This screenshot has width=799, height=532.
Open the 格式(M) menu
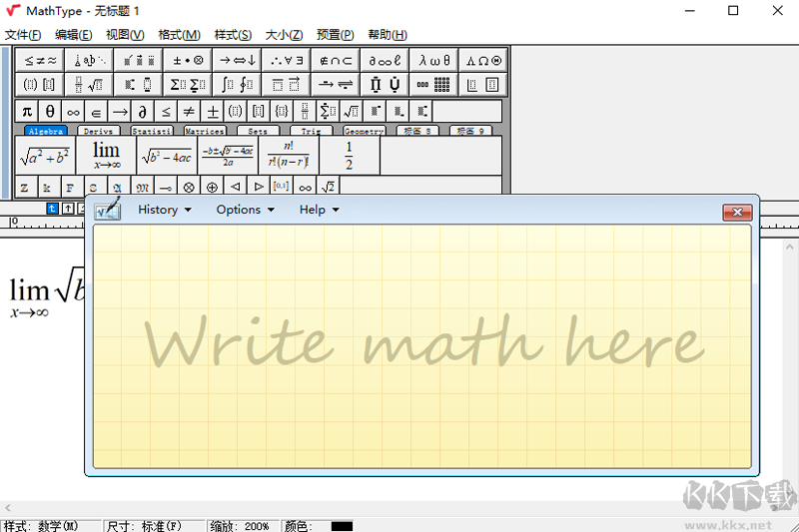179,35
